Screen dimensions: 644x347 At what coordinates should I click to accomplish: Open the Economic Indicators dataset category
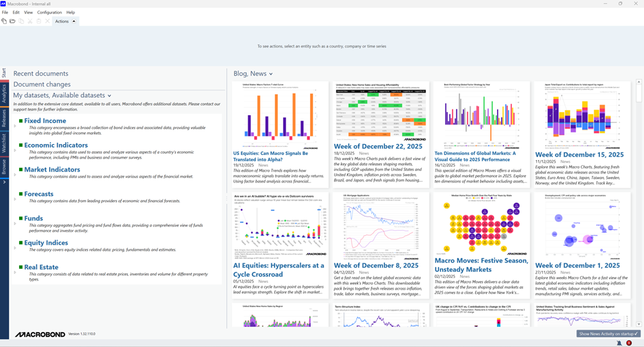coord(56,145)
